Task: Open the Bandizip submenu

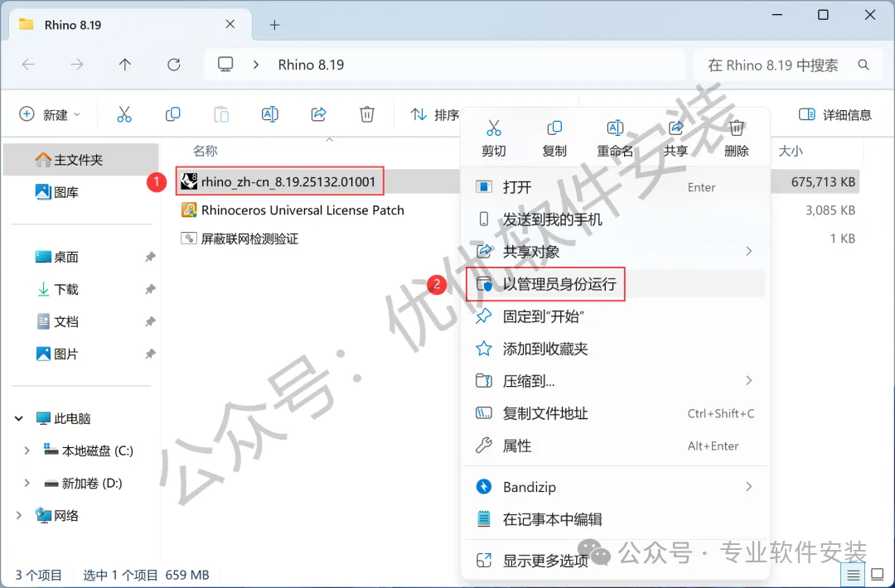Action: [615, 487]
